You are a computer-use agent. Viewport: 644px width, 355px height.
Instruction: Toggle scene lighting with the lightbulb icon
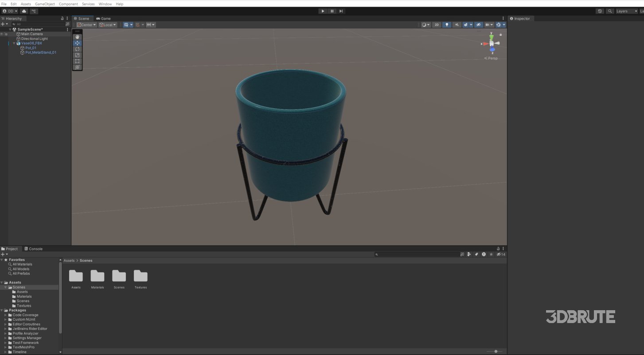click(447, 25)
